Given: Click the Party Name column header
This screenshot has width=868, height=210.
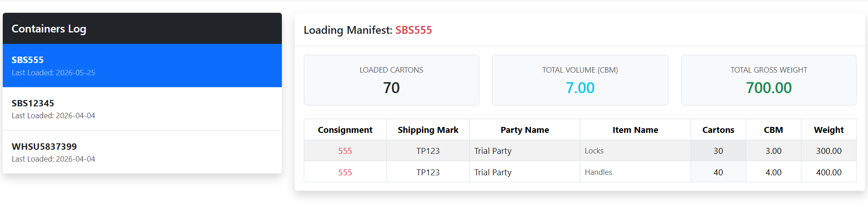Looking at the screenshot, I should [x=525, y=130].
